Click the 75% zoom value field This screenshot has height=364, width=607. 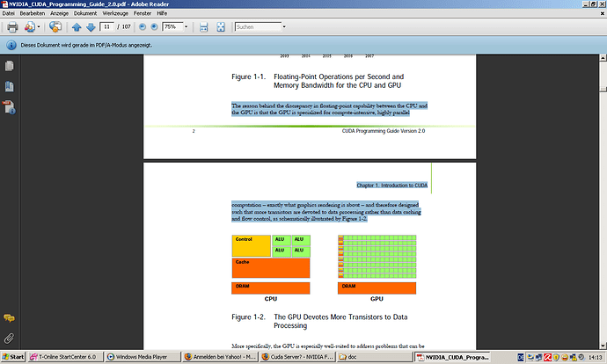(x=172, y=26)
